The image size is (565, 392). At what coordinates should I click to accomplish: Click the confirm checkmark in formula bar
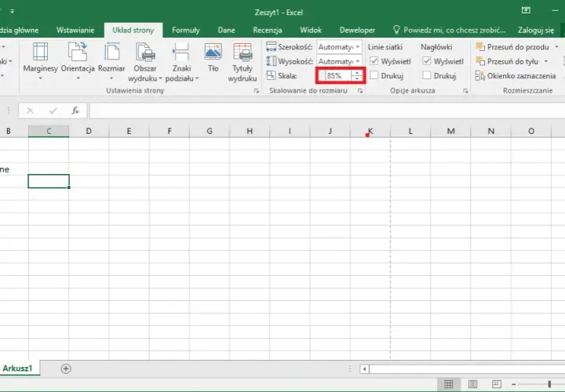53,111
